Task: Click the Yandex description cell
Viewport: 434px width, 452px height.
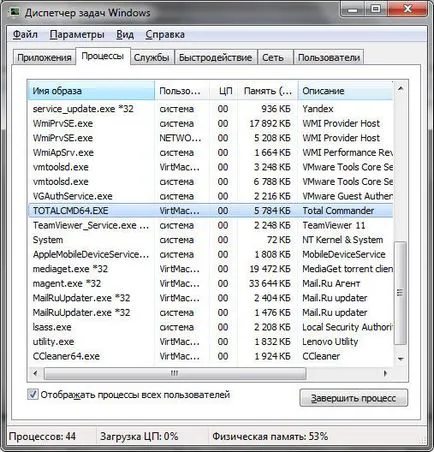Action: (x=318, y=109)
